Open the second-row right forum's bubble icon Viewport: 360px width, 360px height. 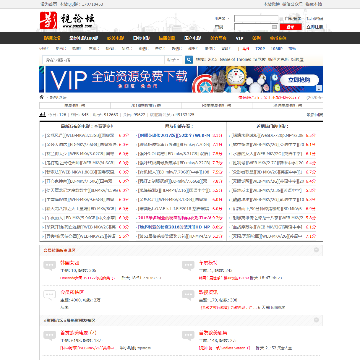(188, 295)
